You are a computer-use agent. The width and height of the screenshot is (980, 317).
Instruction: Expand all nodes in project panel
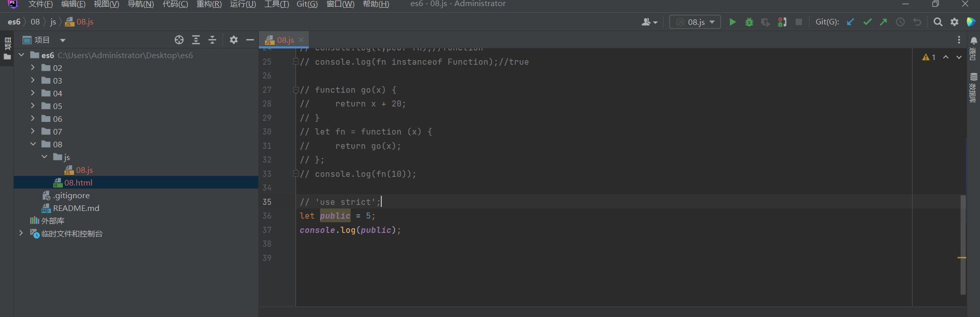click(196, 40)
